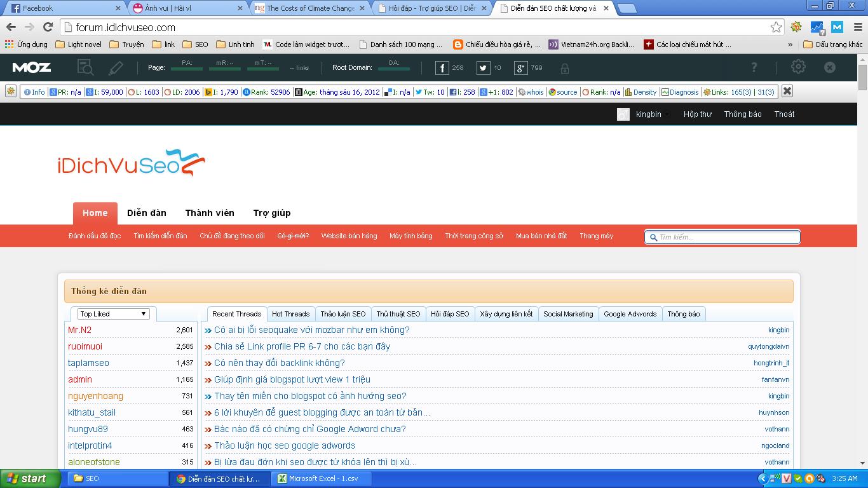Click the SEOquake Info button
868x488 pixels.
coord(34,92)
